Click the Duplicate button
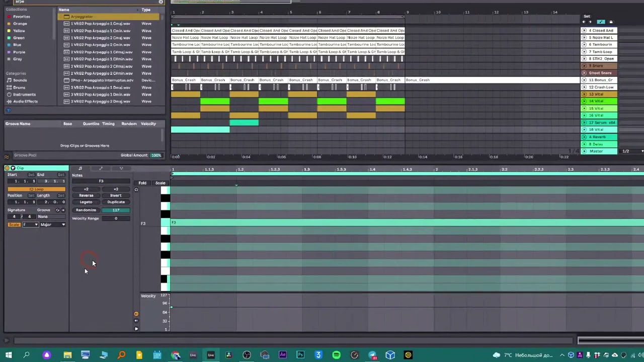The height and width of the screenshot is (362, 644). tap(116, 202)
